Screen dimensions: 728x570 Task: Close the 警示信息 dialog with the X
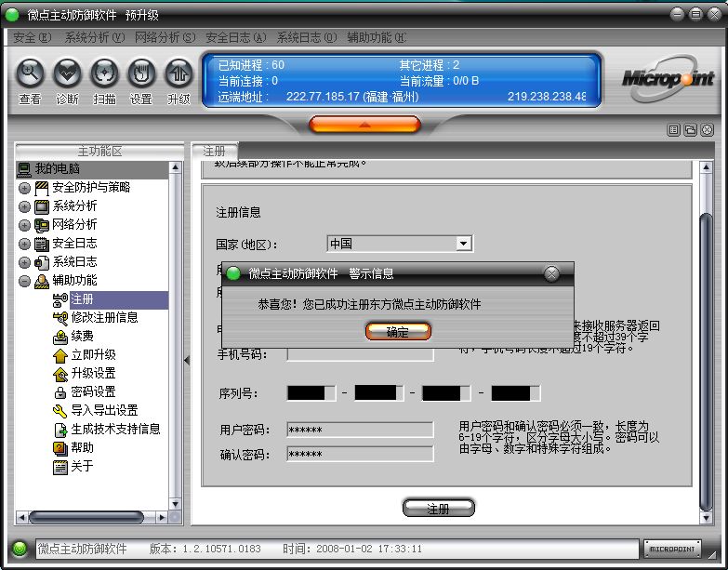pyautogui.click(x=551, y=274)
